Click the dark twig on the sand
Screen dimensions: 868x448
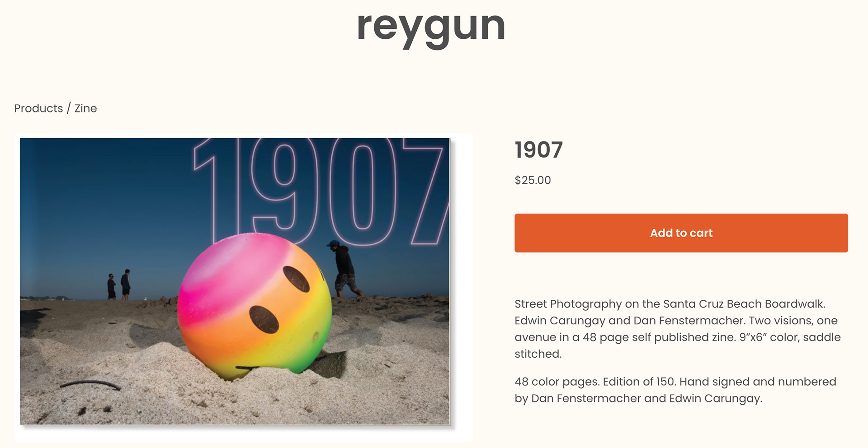tap(90, 384)
